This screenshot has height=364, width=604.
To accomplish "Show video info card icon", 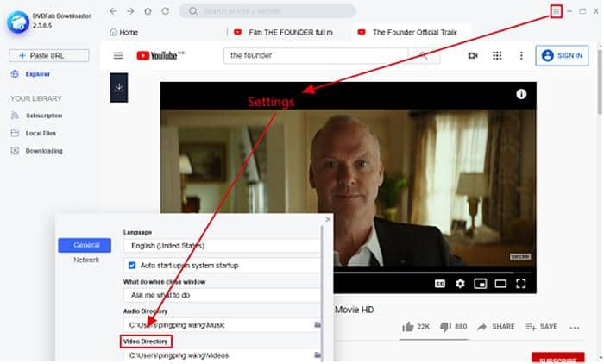I will (521, 94).
